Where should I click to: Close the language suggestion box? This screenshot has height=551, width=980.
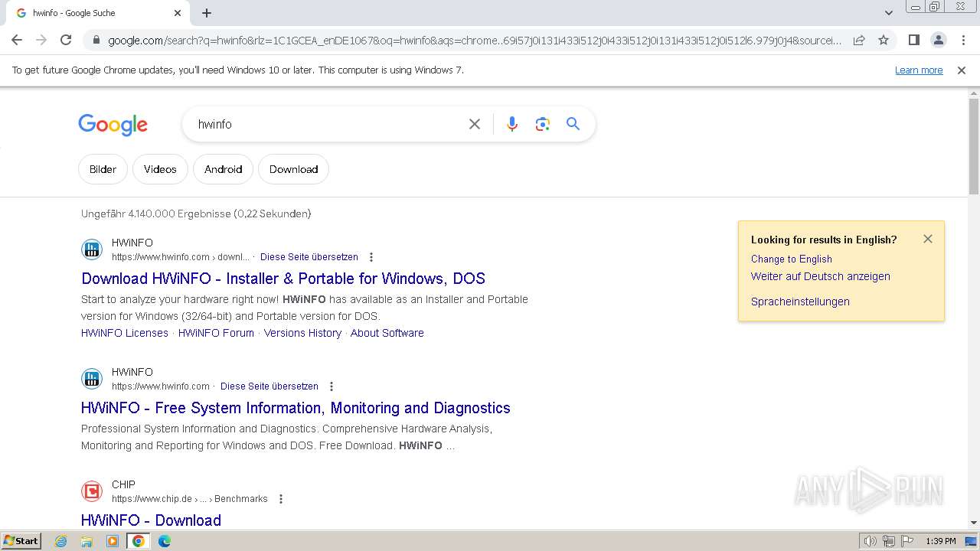(x=928, y=239)
